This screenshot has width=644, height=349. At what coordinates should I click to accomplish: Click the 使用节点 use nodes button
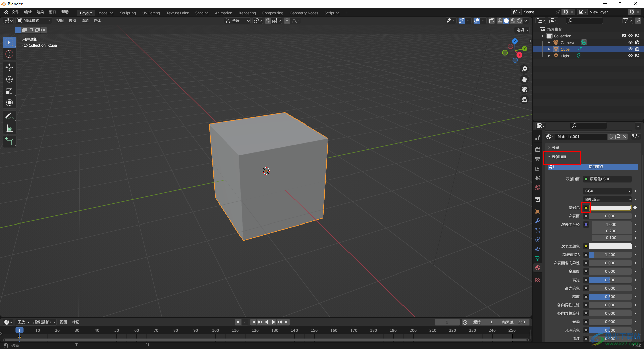click(x=595, y=167)
